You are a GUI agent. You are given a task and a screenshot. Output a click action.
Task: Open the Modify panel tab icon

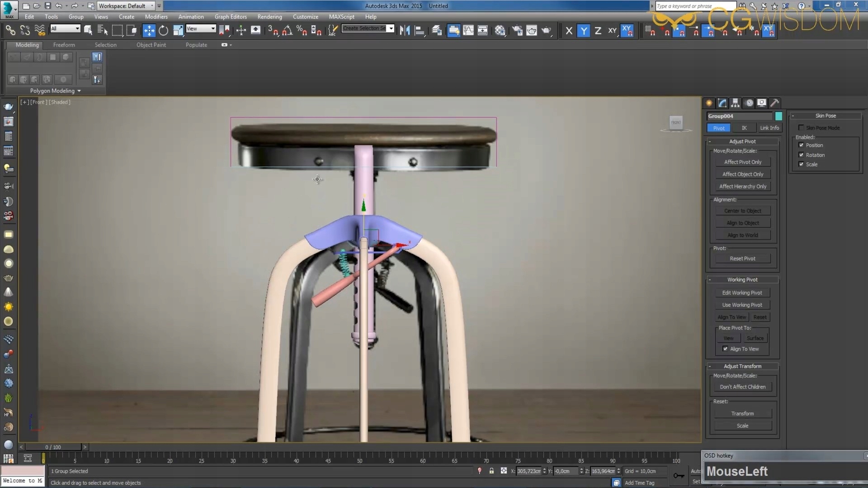(722, 103)
